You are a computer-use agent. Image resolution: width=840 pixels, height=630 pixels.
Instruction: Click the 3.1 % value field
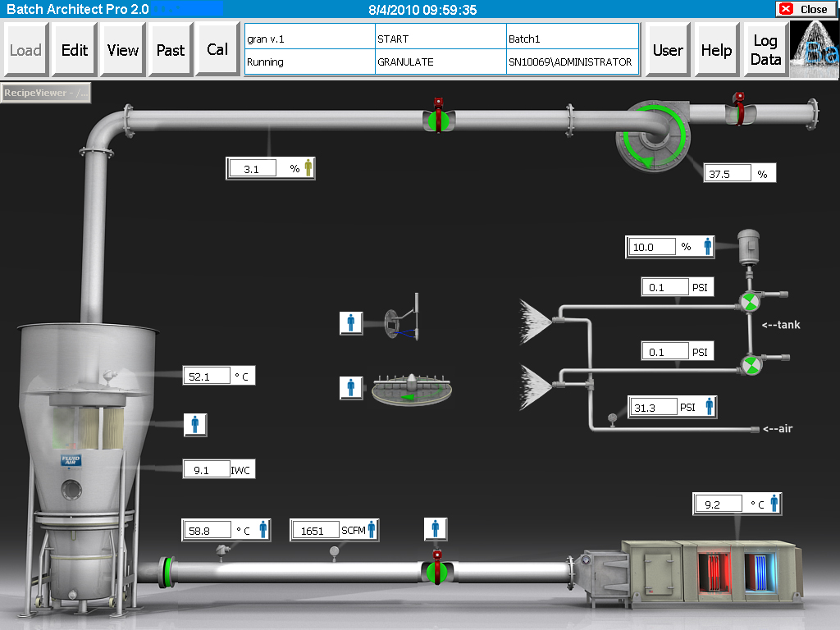253,169
